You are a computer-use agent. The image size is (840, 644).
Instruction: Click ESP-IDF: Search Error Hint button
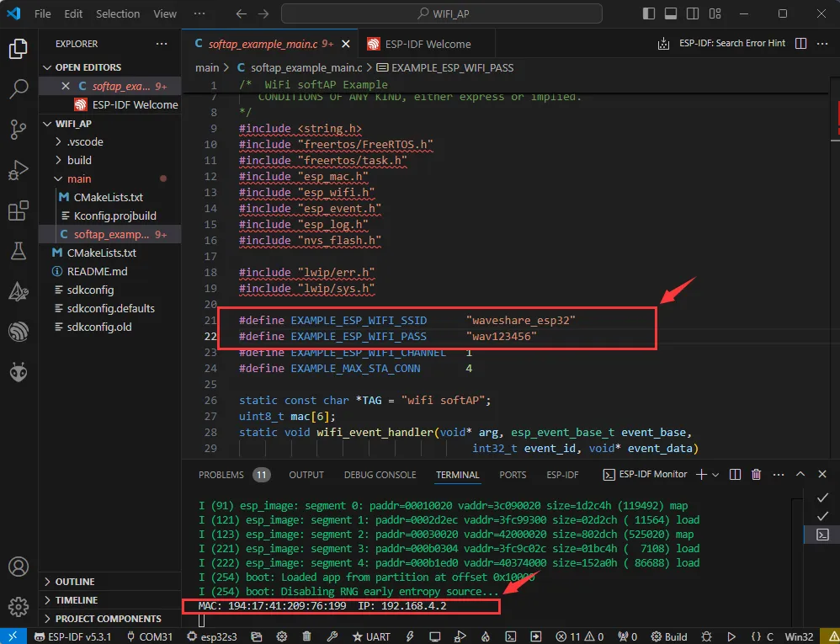pyautogui.click(x=731, y=44)
